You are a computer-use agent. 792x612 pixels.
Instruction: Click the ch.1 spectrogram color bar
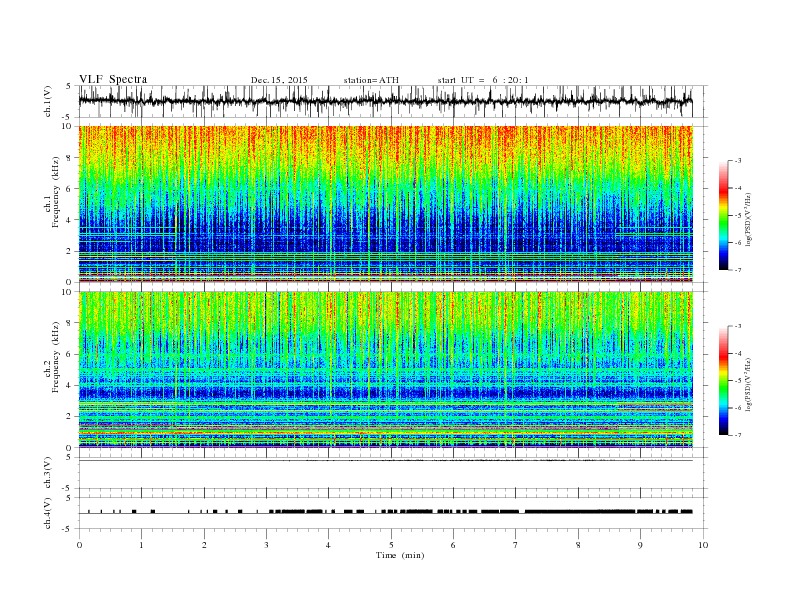[x=723, y=216]
